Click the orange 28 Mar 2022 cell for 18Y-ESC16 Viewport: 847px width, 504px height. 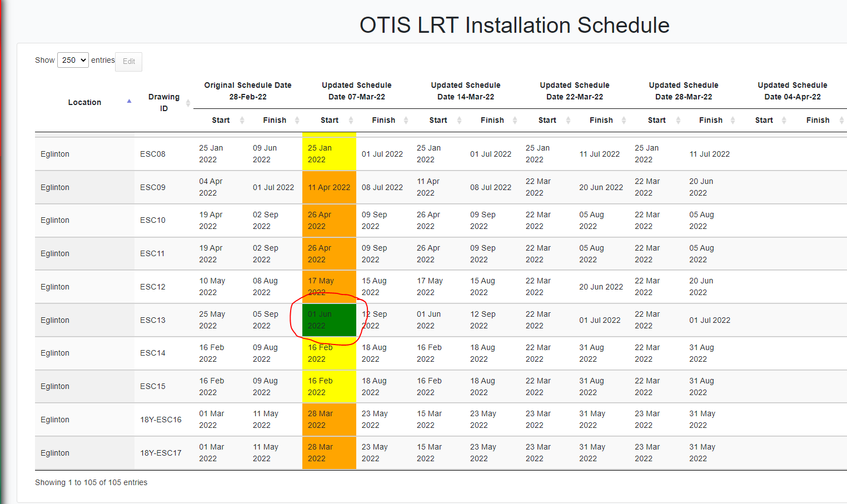(329, 419)
